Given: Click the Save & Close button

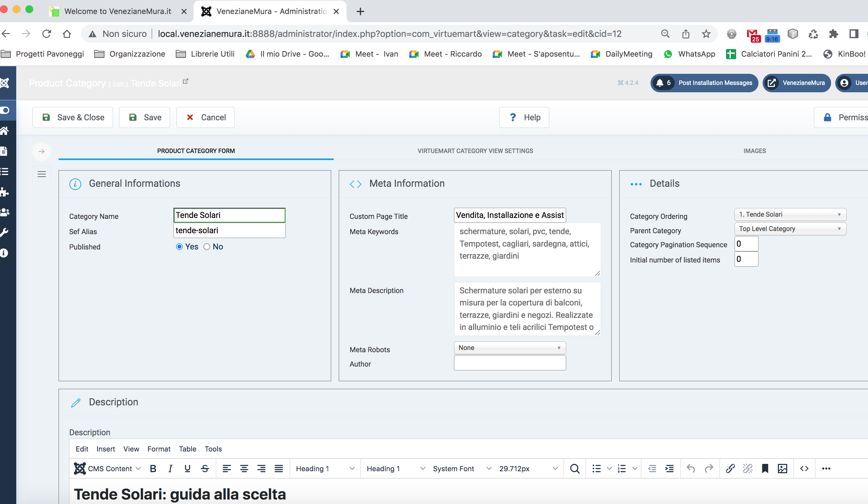Looking at the screenshot, I should tap(73, 117).
